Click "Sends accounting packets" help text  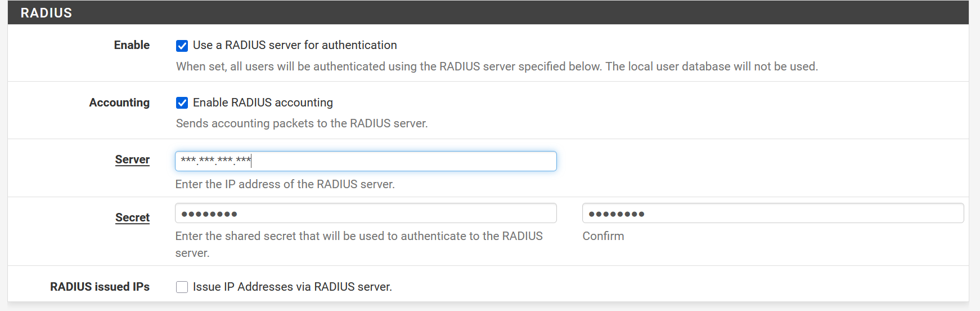(x=302, y=123)
